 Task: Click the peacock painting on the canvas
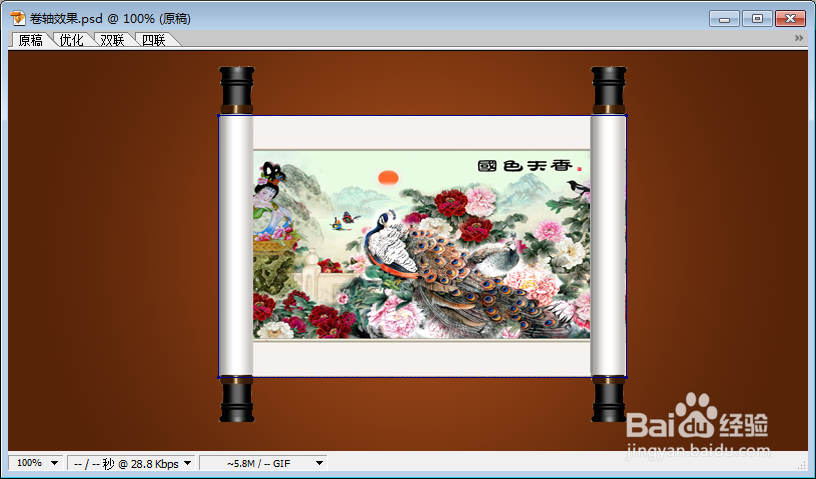click(422, 245)
